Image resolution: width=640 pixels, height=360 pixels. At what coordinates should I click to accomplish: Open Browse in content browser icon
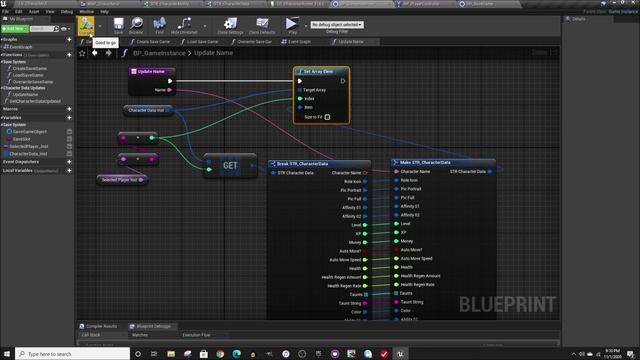(136, 26)
